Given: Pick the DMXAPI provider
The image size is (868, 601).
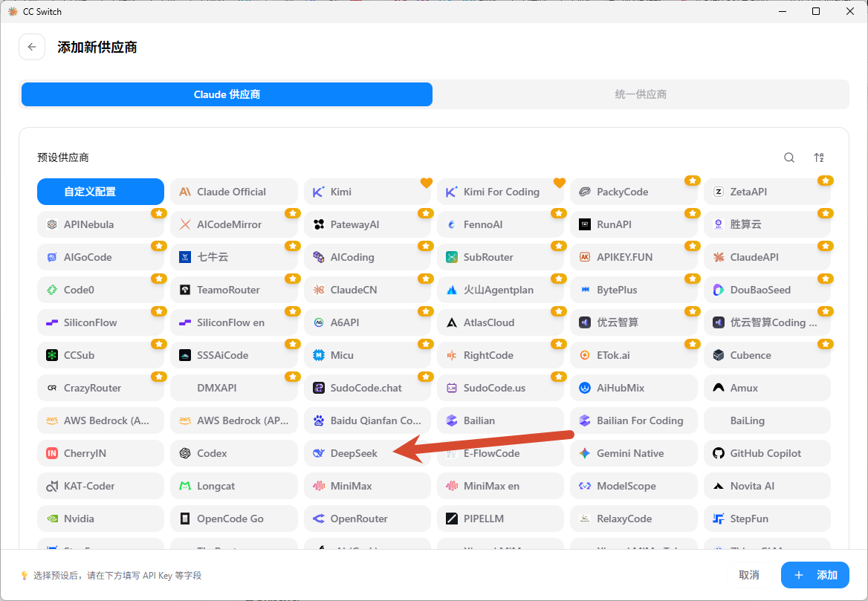Looking at the screenshot, I should (x=234, y=388).
